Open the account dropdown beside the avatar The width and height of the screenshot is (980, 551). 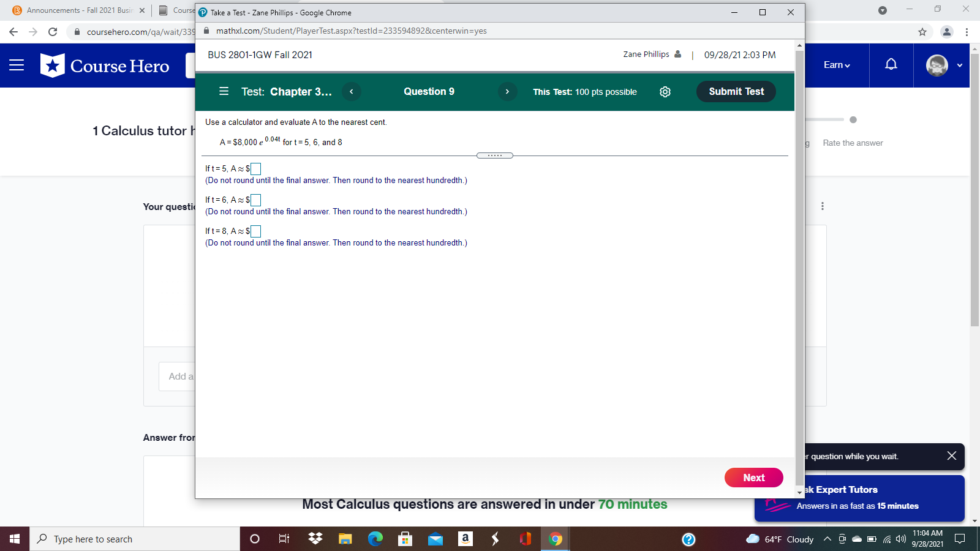(959, 64)
